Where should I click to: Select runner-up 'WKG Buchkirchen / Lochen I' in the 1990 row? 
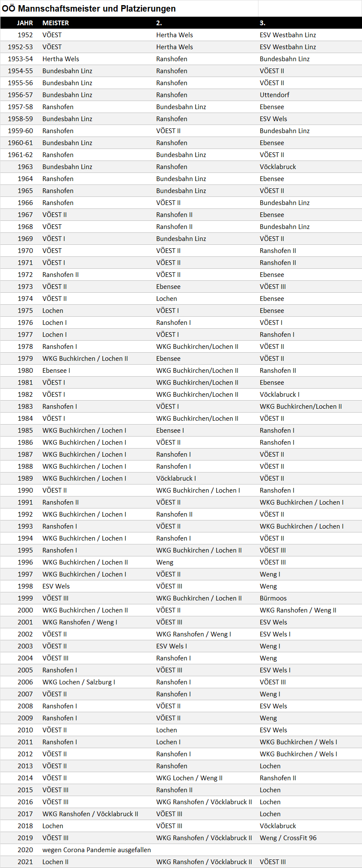point(198,490)
